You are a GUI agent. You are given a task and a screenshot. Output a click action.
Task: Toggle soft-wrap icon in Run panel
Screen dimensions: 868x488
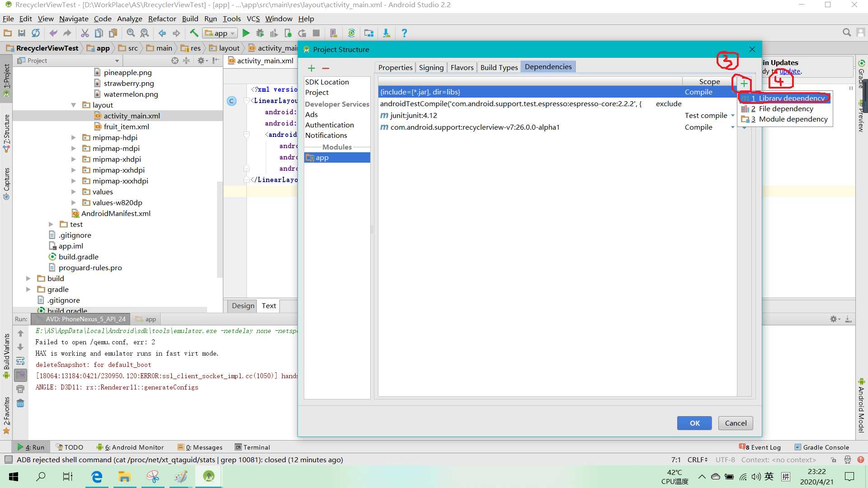click(20, 361)
